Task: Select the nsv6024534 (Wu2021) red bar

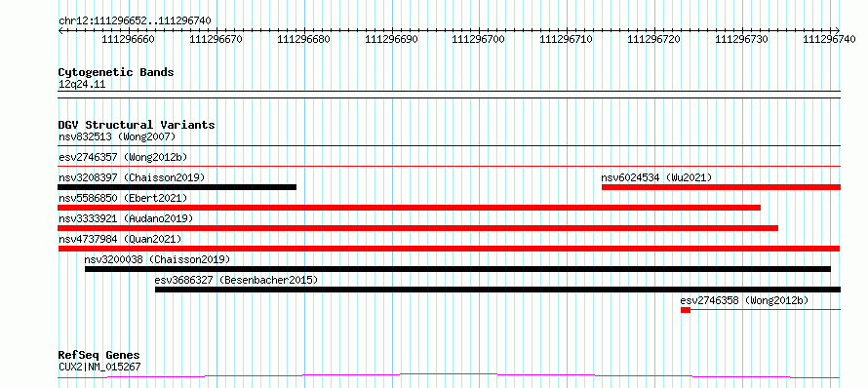Action: point(722,187)
